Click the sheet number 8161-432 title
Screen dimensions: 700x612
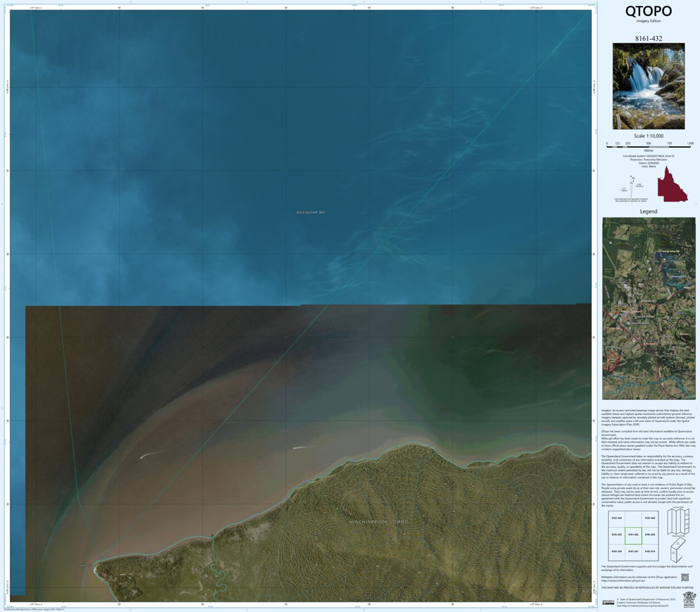[649, 38]
